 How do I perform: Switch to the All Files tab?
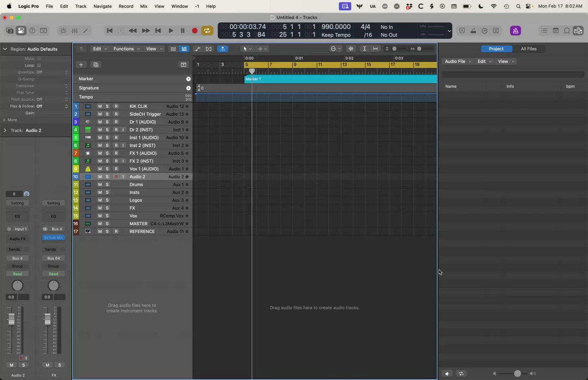[529, 49]
